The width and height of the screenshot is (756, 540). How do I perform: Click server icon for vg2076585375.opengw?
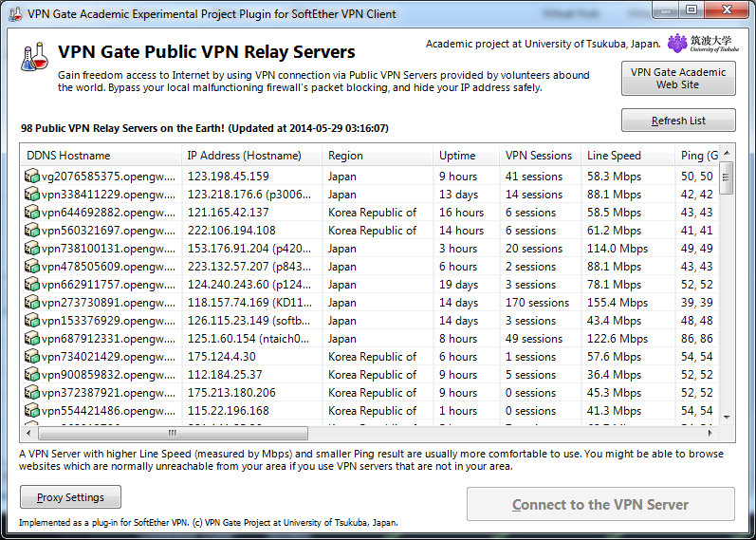pos(32,177)
